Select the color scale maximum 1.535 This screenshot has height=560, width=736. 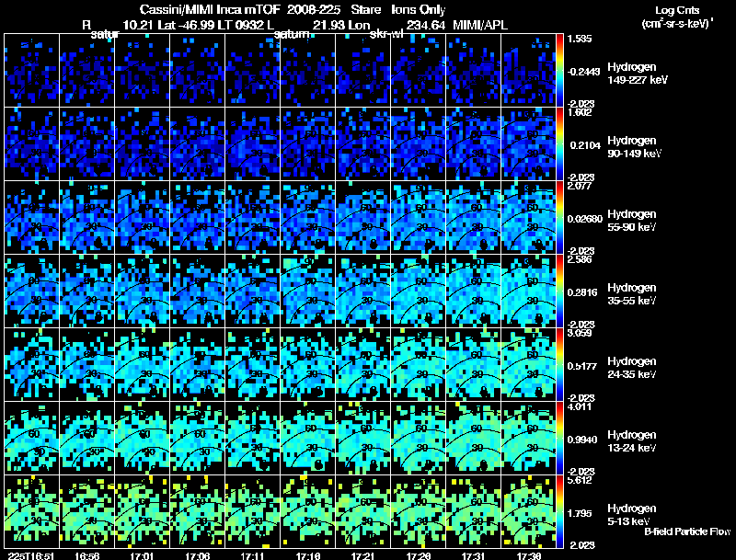tap(580, 39)
